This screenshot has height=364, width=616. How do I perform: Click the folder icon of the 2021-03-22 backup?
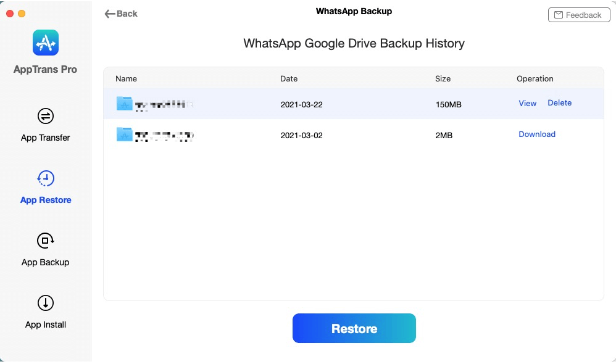tap(125, 104)
